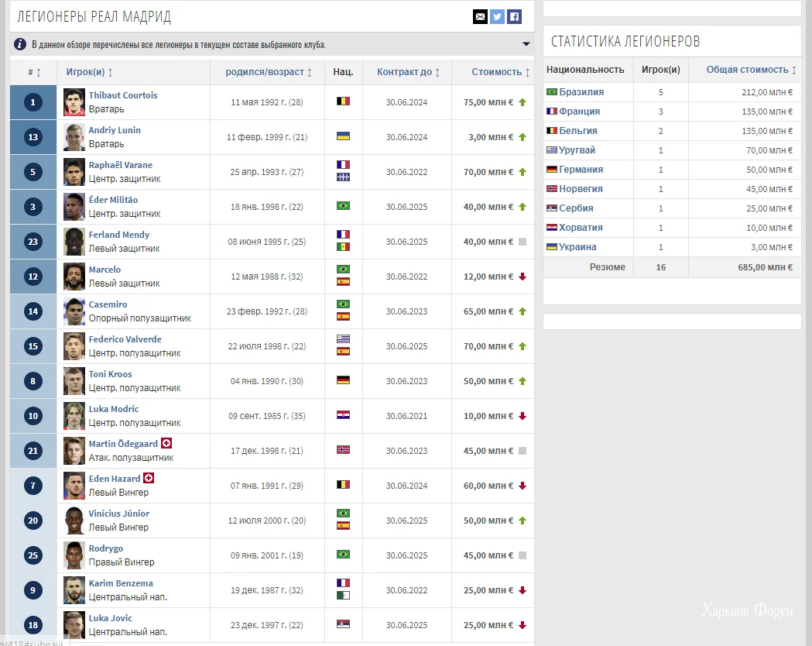Click Serbia flag in Jovic row
812x646 pixels.
tap(343, 624)
